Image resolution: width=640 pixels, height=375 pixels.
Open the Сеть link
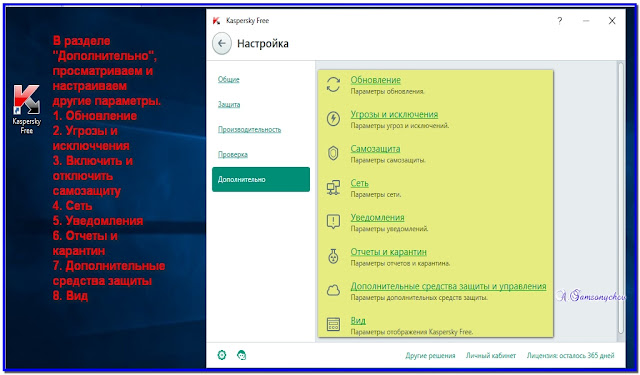pos(360,183)
